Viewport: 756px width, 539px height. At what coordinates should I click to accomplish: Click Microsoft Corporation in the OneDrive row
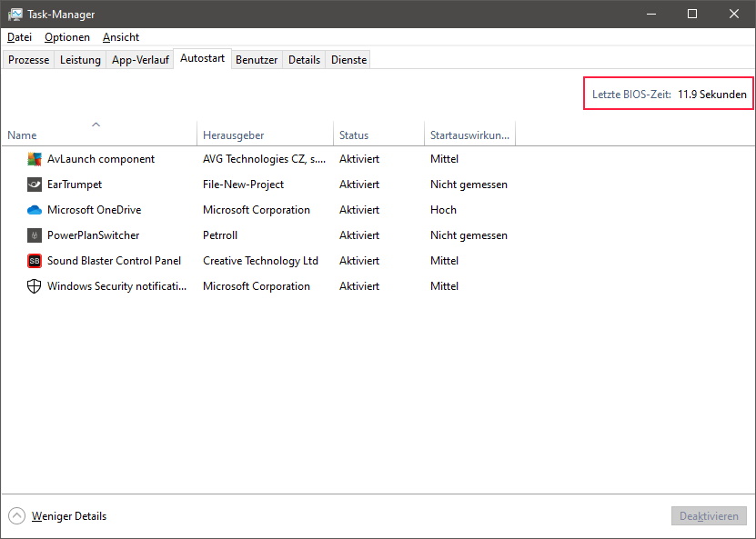256,210
